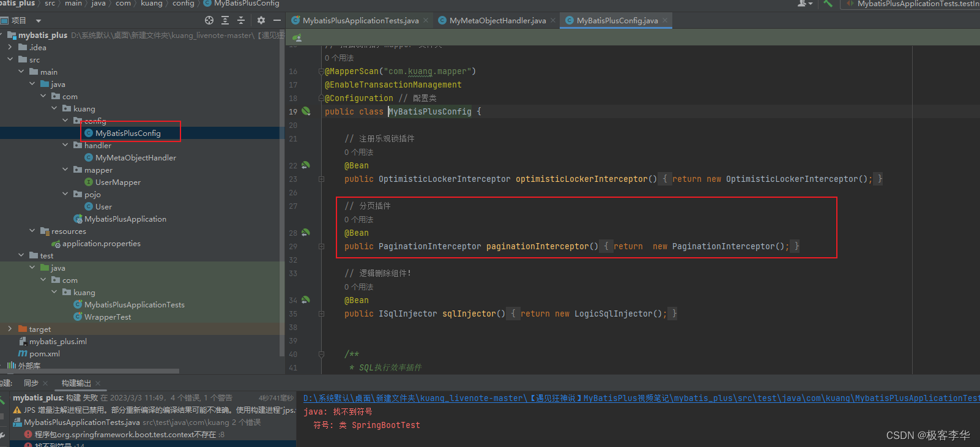Toggle code fold on line 23 optimisticLockerInterceptor
Viewport: 980px width, 447px height.
tap(321, 179)
